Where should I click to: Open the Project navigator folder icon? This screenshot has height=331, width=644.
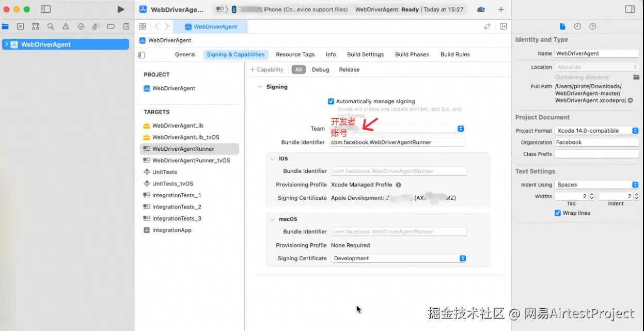click(5, 26)
